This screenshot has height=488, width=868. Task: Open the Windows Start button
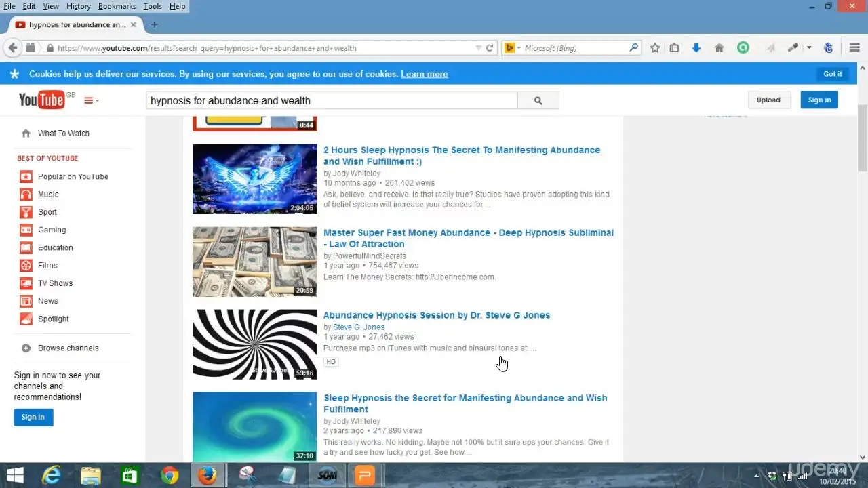point(15,476)
